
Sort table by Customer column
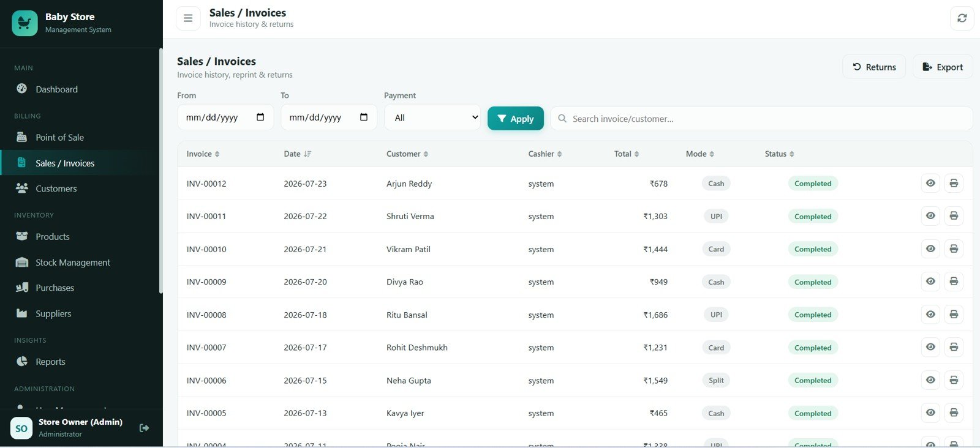coord(407,154)
